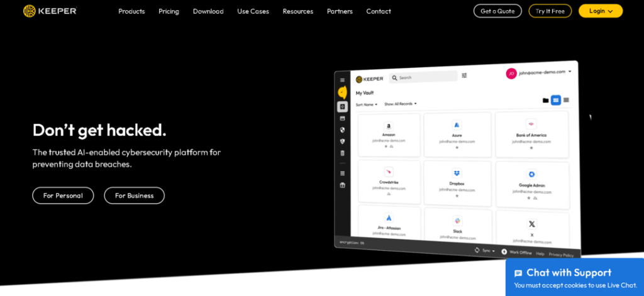This screenshot has height=296, width=644.
Task: Open the Chat with Support widget
Action: point(575,277)
